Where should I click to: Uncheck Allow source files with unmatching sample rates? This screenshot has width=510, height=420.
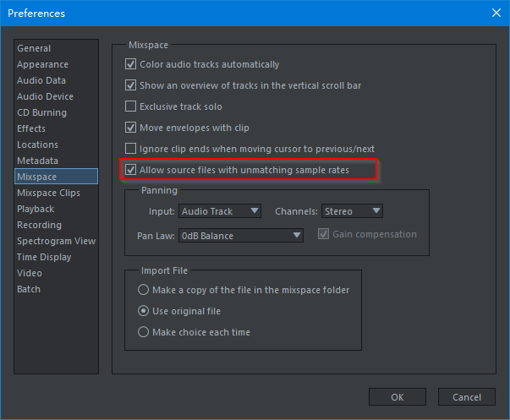130,171
